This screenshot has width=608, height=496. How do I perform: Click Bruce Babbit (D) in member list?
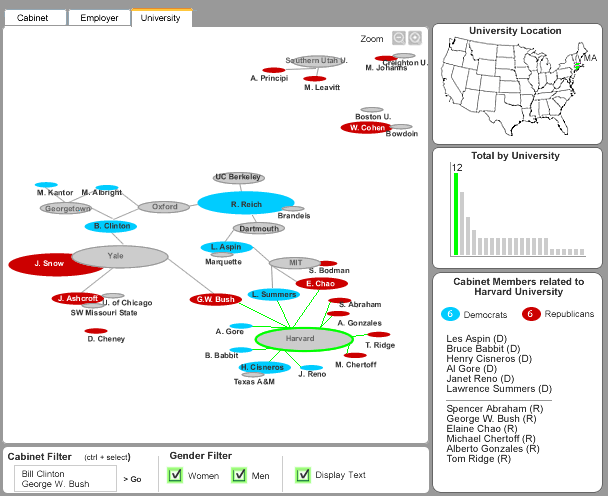click(x=483, y=349)
